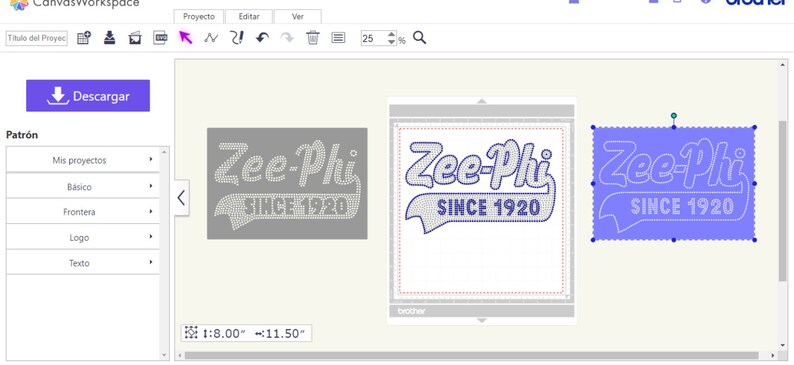
Task: Select the blue Zee-Phi design on mat
Action: click(481, 187)
